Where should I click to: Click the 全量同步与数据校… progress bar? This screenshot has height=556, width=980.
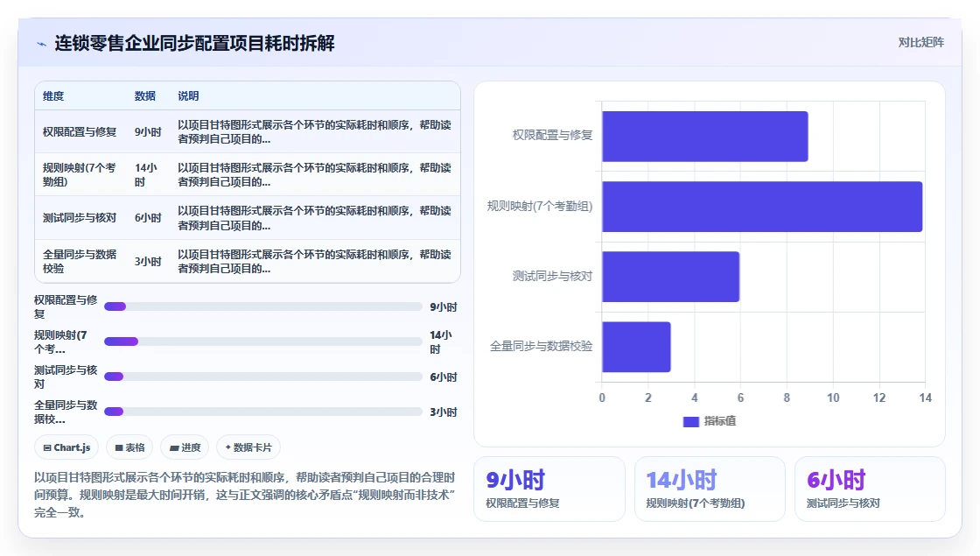[263, 412]
